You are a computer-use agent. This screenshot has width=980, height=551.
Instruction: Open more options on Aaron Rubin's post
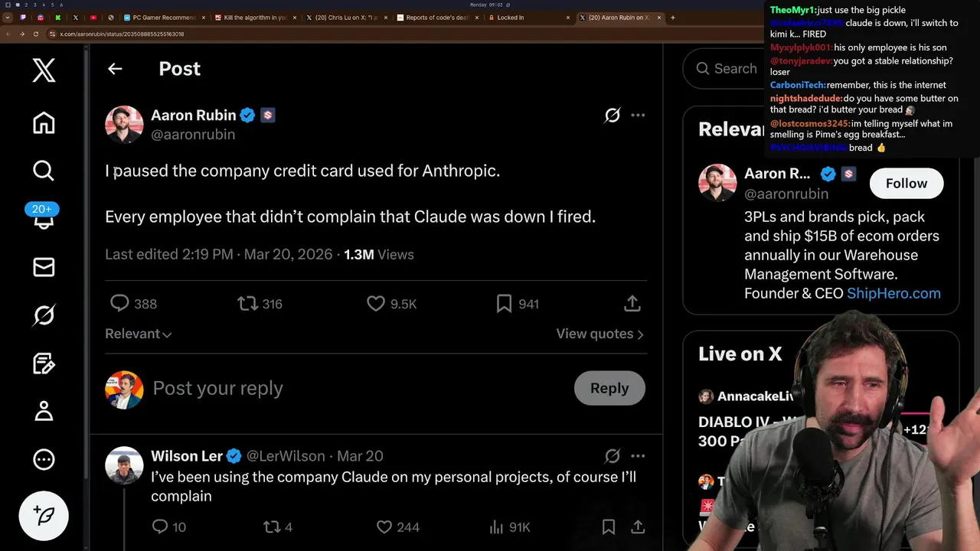coord(638,115)
